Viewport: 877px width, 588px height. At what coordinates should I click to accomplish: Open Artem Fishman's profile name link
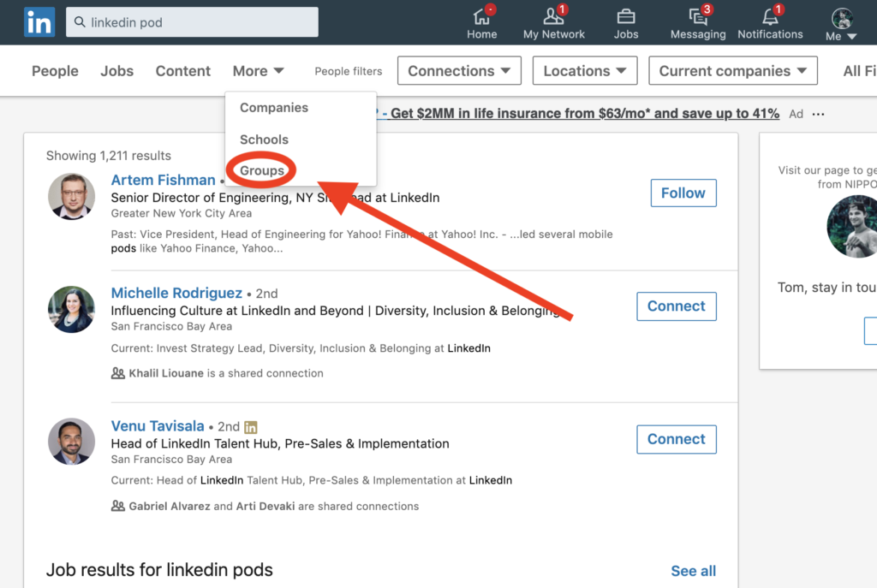pos(163,180)
